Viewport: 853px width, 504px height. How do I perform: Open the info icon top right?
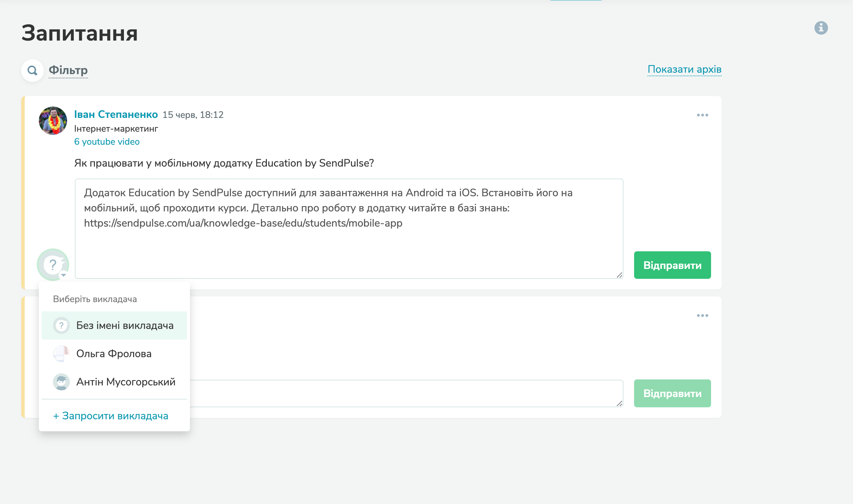pos(821,28)
